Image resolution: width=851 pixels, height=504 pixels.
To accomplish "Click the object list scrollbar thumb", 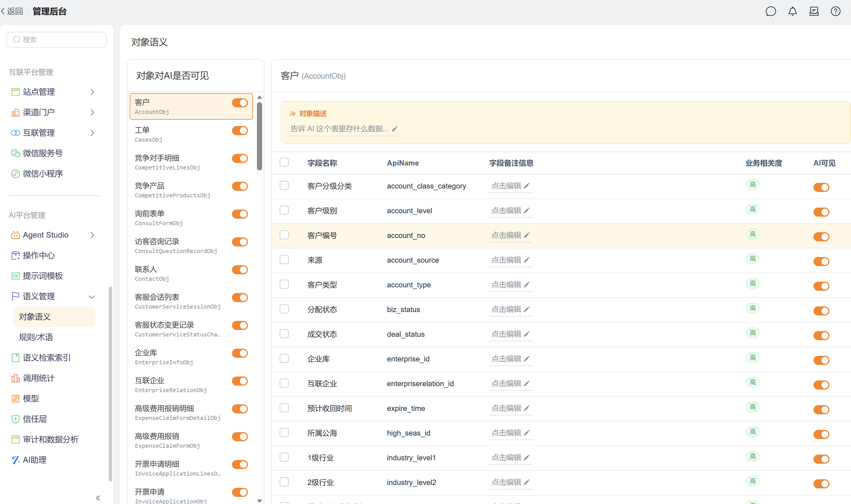I will [x=260, y=136].
